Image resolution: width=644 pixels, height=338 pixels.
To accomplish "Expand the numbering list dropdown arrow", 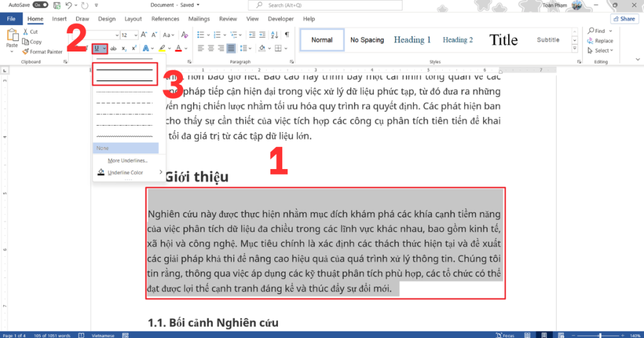I will coord(225,35).
